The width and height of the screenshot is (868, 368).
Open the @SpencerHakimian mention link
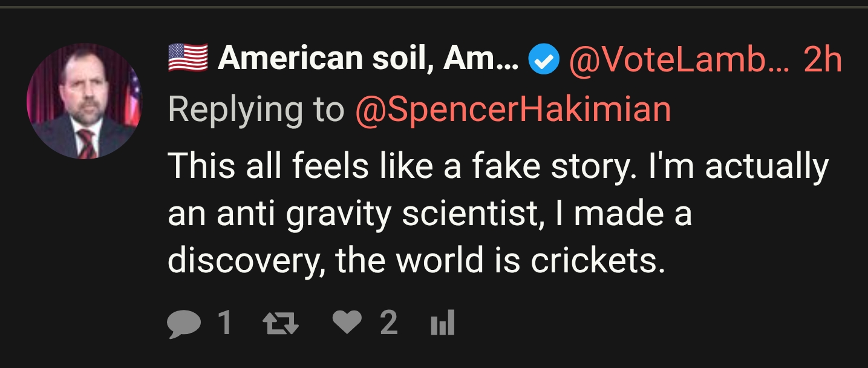coord(513,109)
